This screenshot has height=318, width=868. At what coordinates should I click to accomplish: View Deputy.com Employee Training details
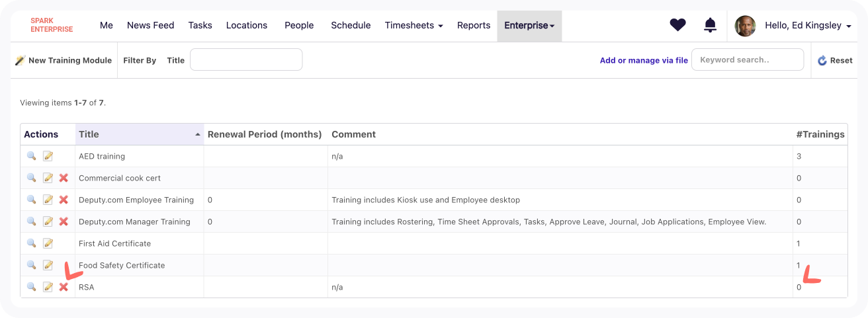pyautogui.click(x=31, y=200)
